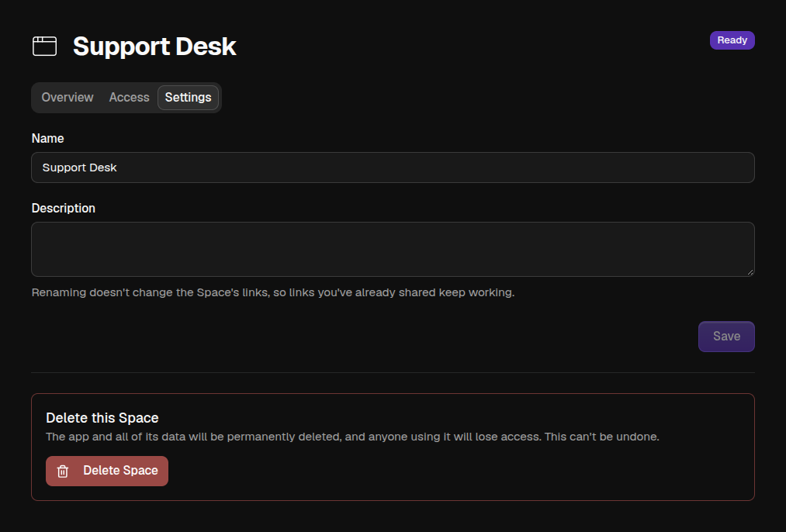Click the app window icon beside Support Desk

(x=44, y=46)
